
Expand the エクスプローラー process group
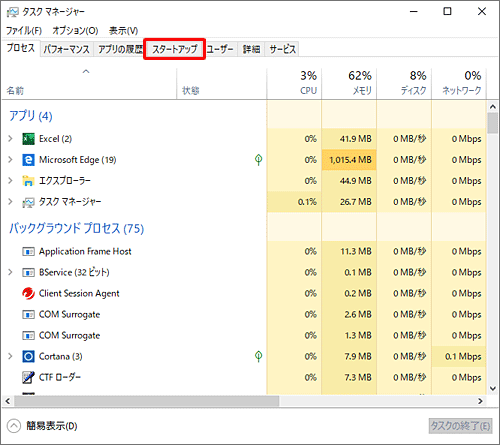point(10,181)
